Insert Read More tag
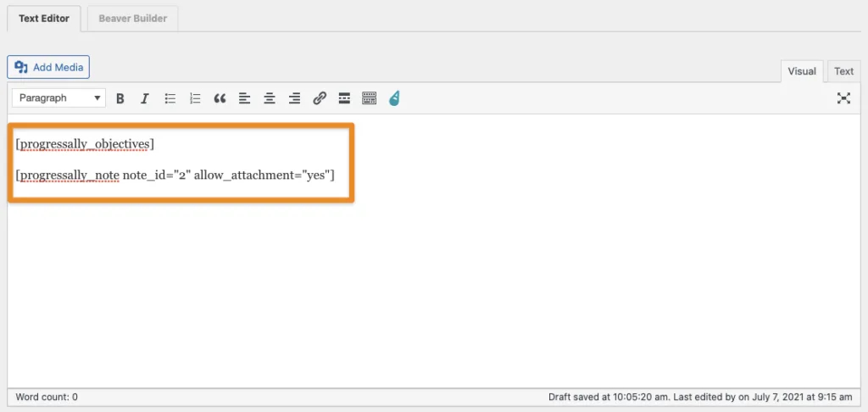The height and width of the screenshot is (412, 868). (344, 98)
